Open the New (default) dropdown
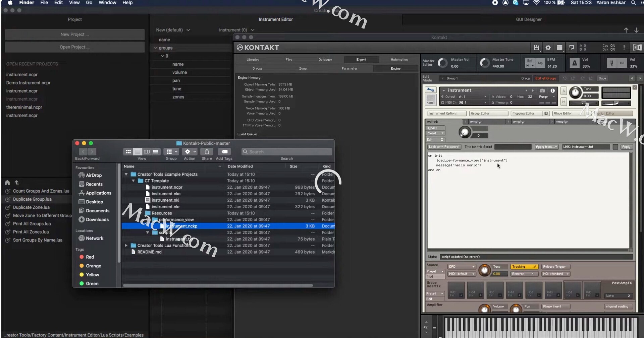Image resolution: width=644 pixels, height=338 pixels. click(x=173, y=30)
